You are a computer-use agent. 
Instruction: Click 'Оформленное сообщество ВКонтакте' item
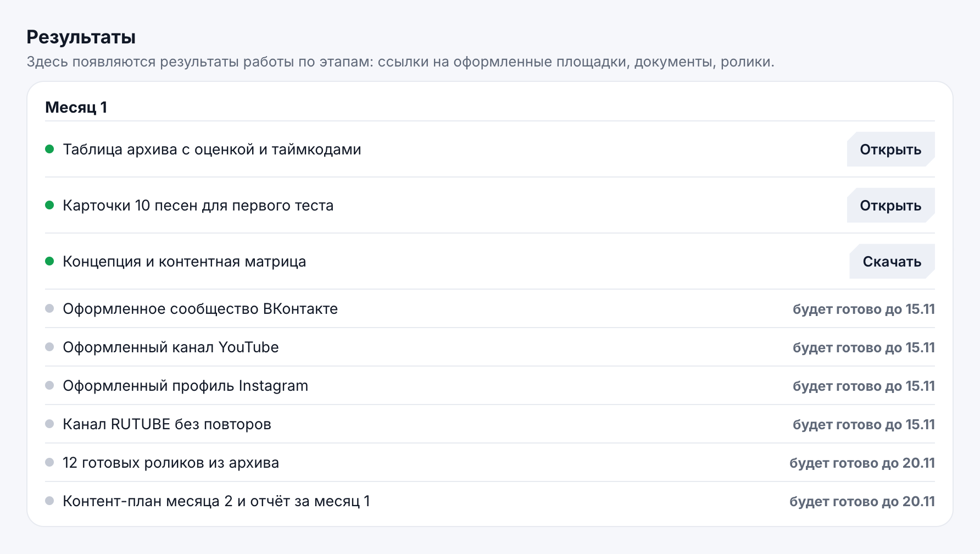pyautogui.click(x=201, y=309)
